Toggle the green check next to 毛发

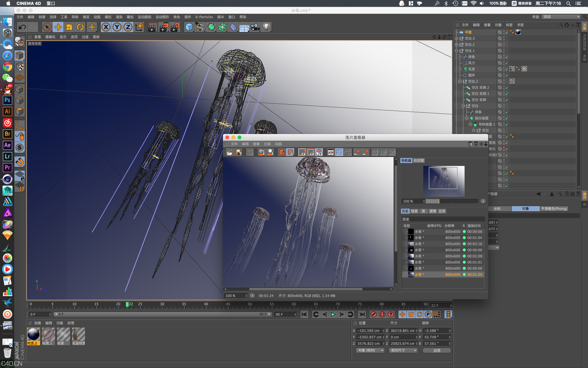(x=507, y=69)
